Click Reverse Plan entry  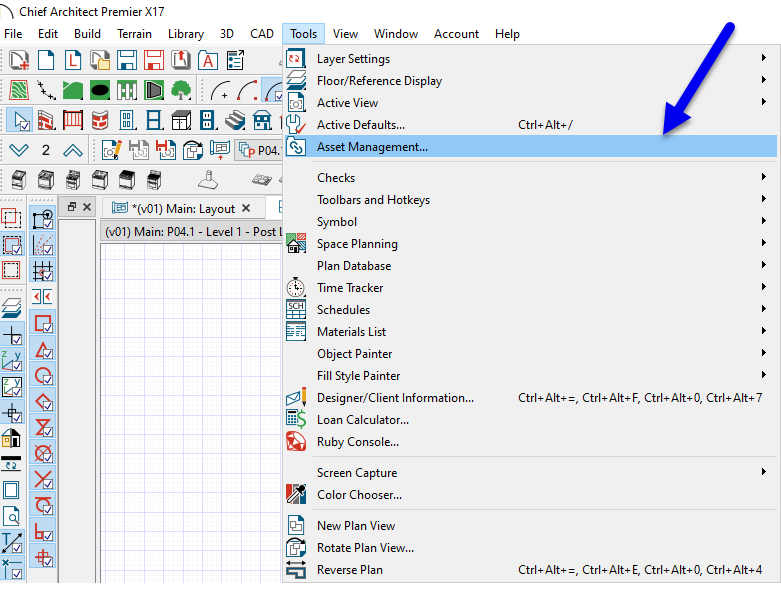[530, 569]
